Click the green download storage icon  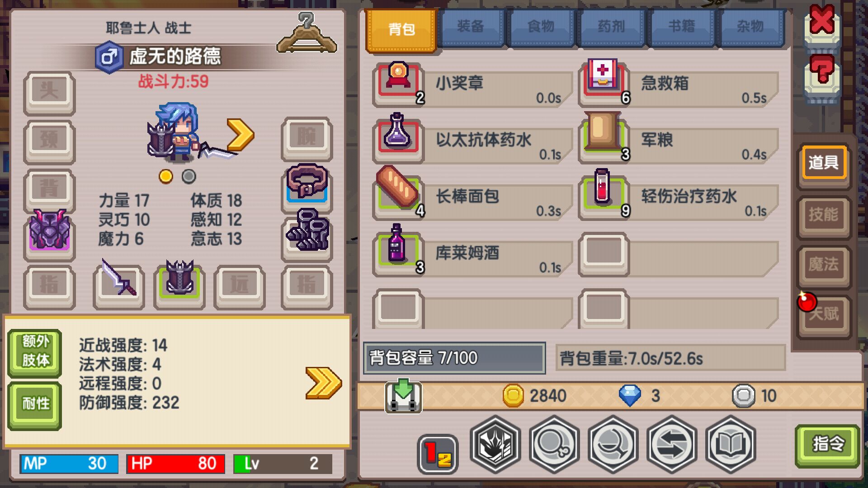pyautogui.click(x=403, y=396)
